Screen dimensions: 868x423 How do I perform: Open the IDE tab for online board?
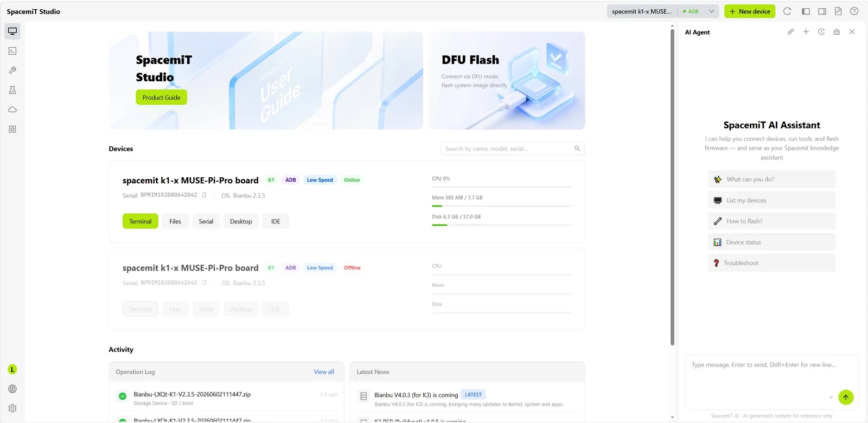[x=276, y=221]
